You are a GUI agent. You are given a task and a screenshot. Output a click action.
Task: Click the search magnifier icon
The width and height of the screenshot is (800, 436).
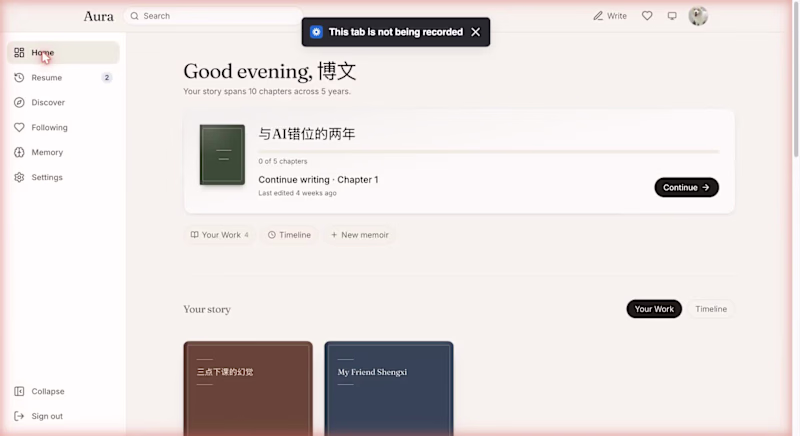[135, 16]
